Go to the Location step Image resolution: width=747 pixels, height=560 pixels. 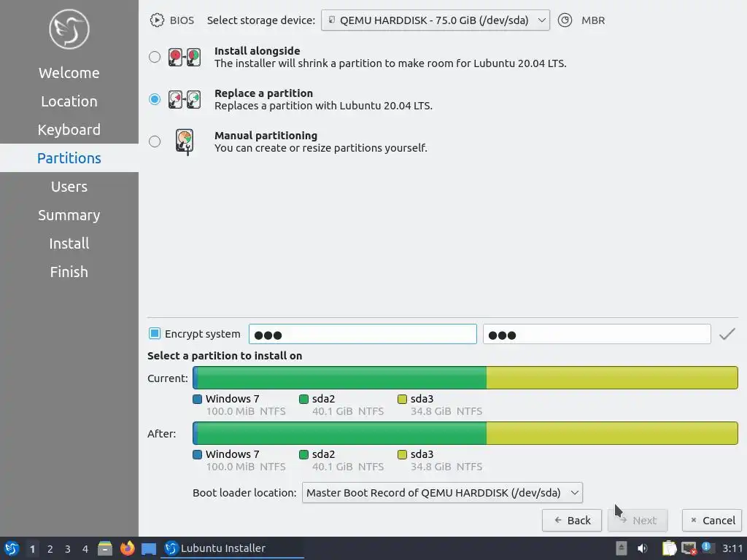click(69, 101)
